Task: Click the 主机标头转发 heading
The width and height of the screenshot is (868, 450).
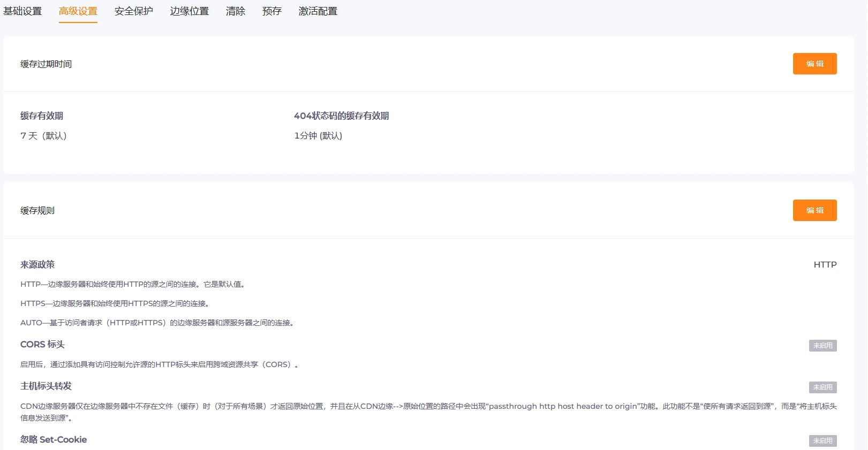Action: point(46,386)
